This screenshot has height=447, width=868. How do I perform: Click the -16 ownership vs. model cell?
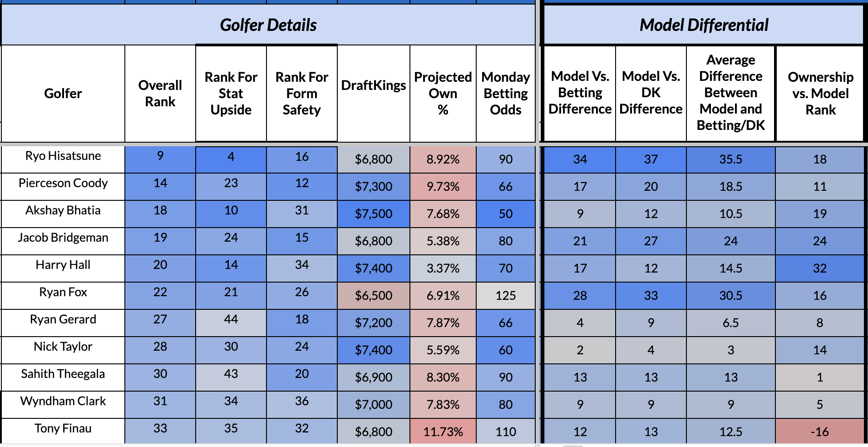819,432
